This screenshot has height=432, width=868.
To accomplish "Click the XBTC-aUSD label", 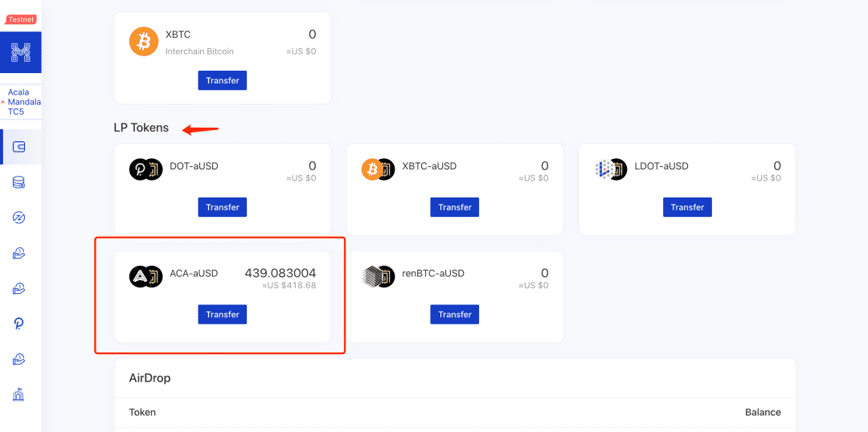I will [429, 166].
